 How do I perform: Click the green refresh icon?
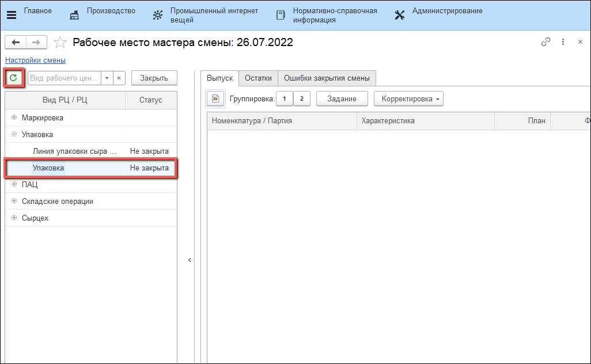coord(14,78)
